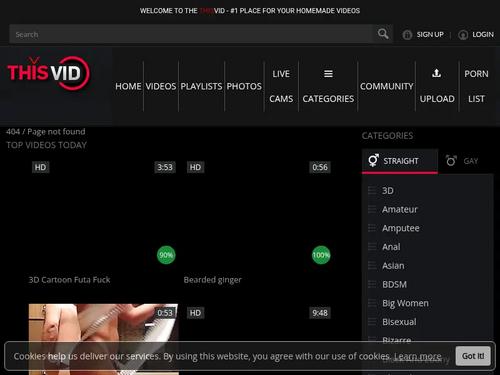Open the Porn List menu item

476,86
